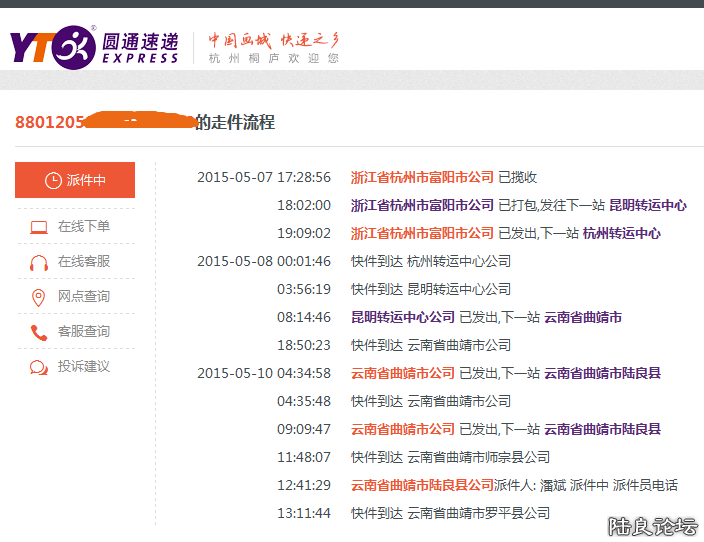Image resolution: width=704 pixels, height=542 pixels.
Task: Click 云南省曲靖市 link in 08:14:46 row
Action: (x=583, y=317)
